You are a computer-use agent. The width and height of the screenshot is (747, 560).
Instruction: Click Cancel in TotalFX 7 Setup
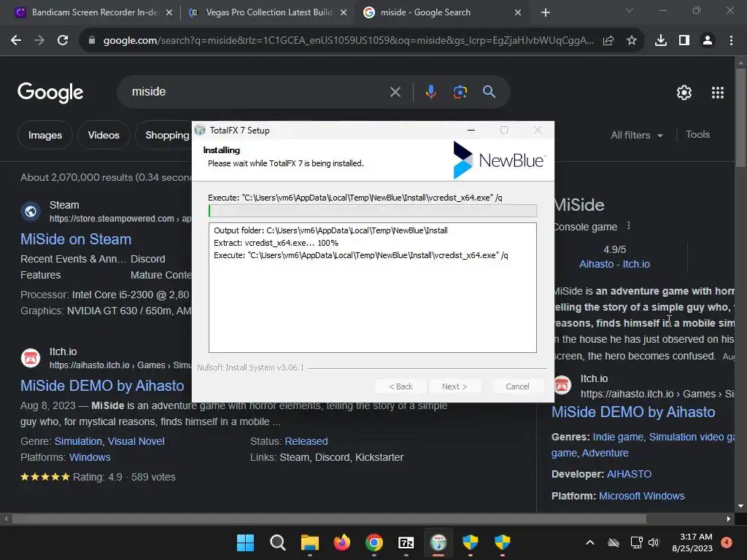click(x=517, y=386)
